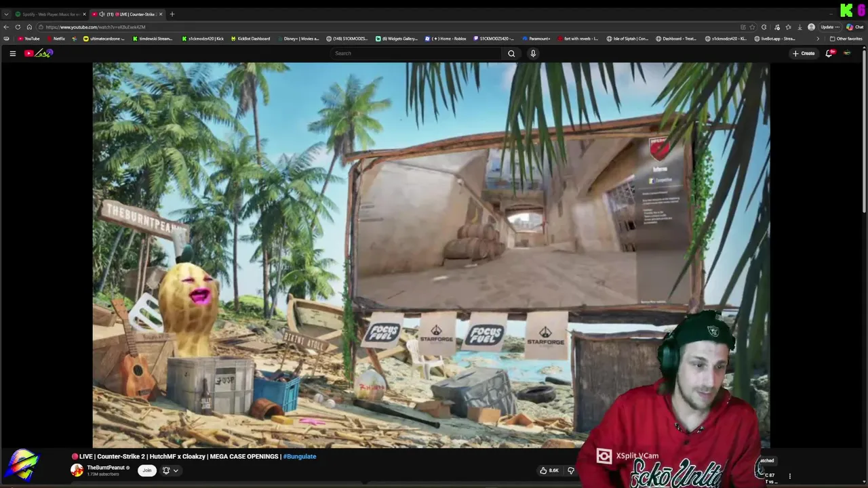Open browser home page icon
868x488 pixels.
click(x=29, y=27)
